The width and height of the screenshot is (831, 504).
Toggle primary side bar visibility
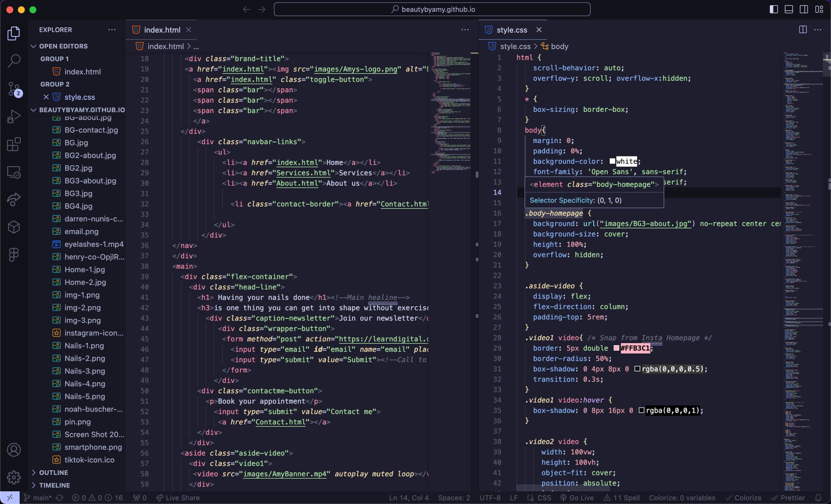click(774, 9)
